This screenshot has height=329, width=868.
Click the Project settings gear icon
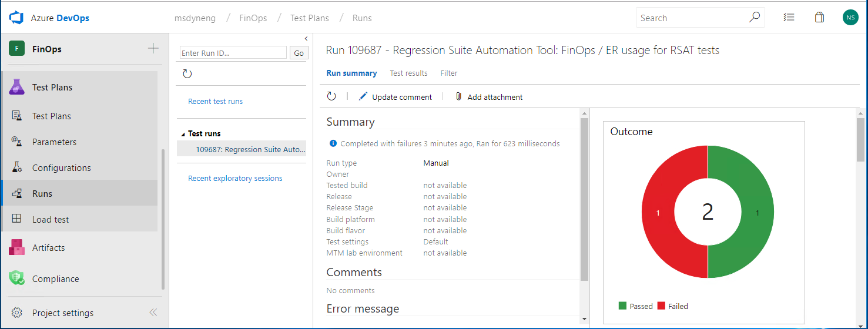coord(17,313)
